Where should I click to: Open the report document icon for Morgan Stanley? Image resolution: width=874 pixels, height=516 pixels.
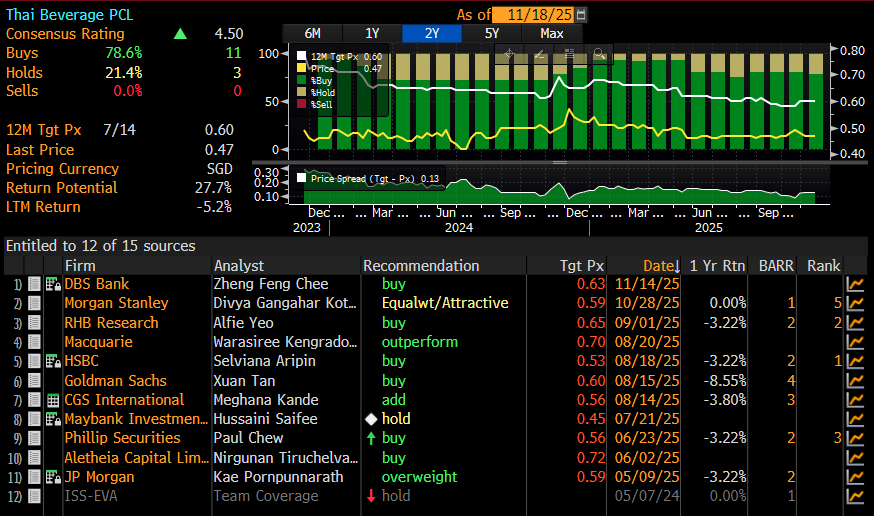(x=34, y=303)
